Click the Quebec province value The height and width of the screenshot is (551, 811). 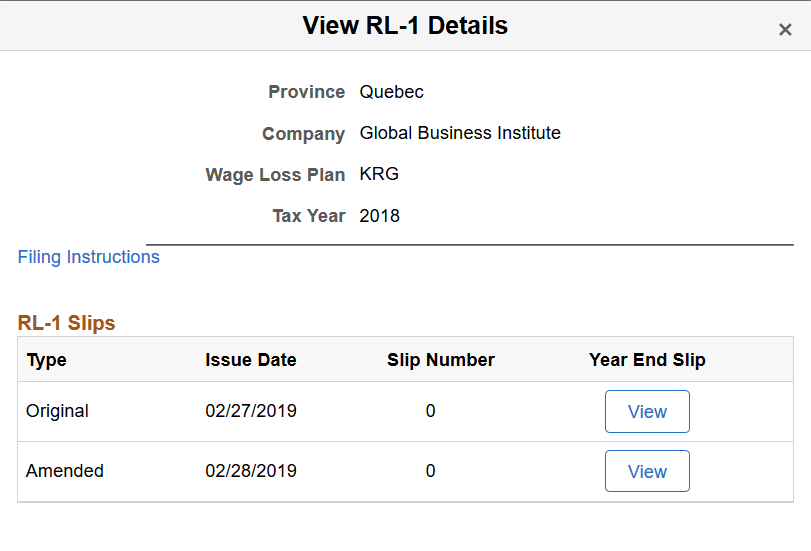click(x=392, y=92)
